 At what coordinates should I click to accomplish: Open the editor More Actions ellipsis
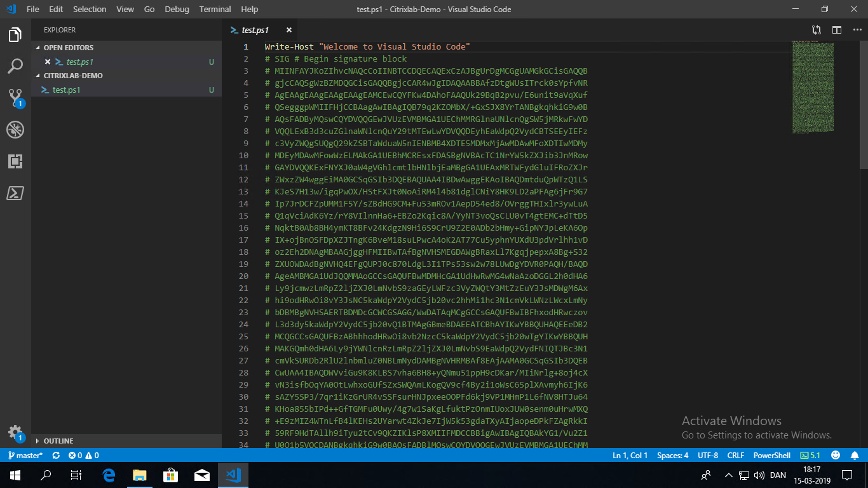(x=856, y=30)
